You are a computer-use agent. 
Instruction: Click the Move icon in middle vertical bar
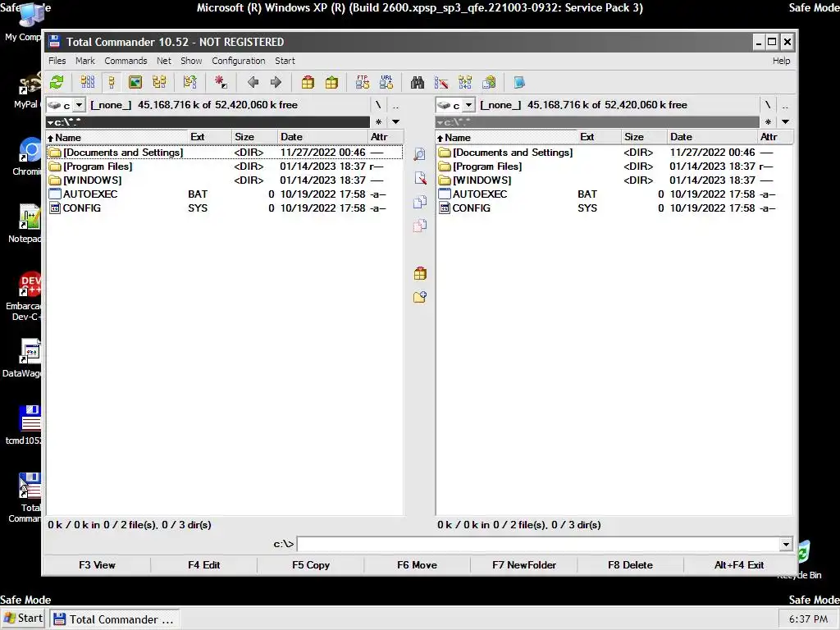(420, 226)
